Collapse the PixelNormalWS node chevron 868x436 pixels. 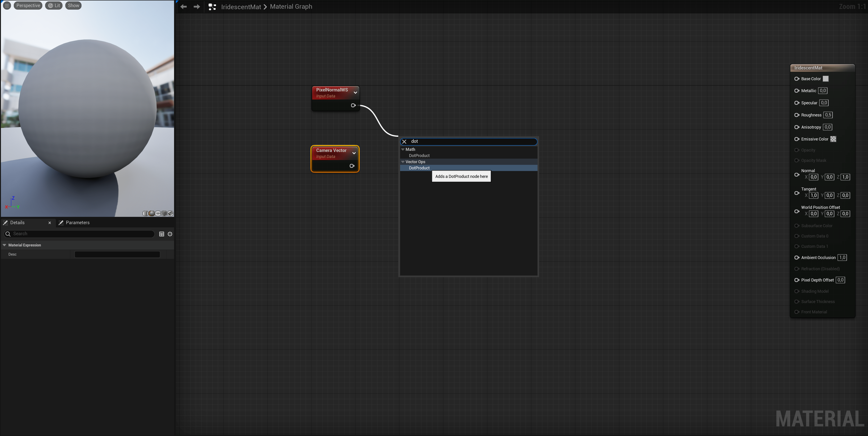tap(355, 93)
